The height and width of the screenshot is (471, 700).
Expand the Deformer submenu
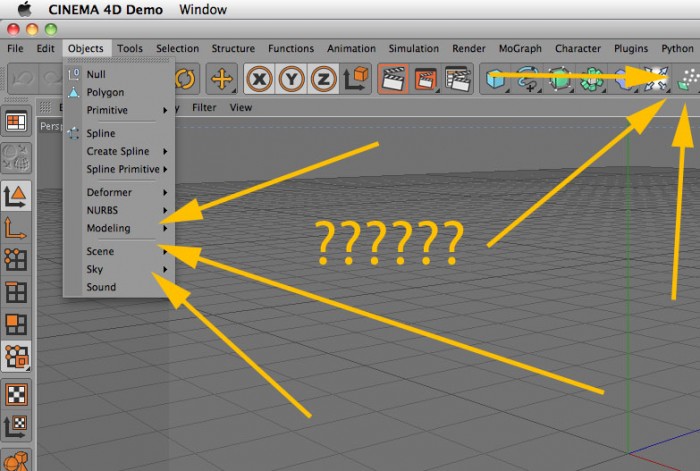click(119, 192)
